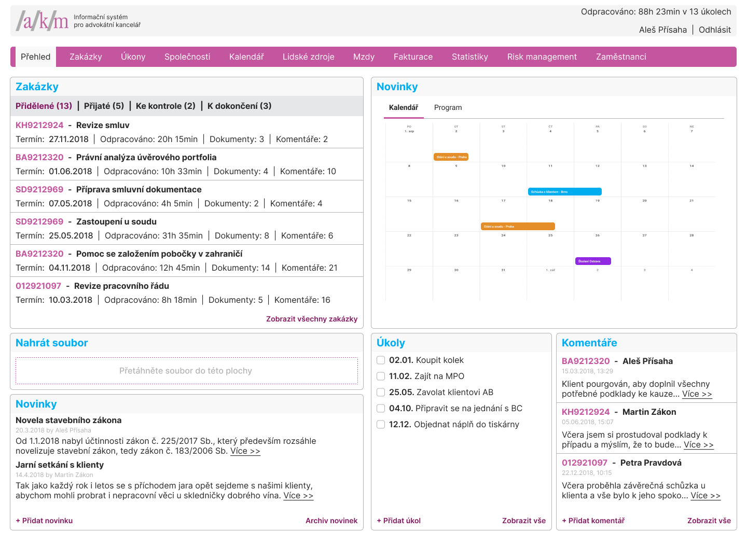Open BA9212320 Pomoc se založením pobočky

point(129,254)
